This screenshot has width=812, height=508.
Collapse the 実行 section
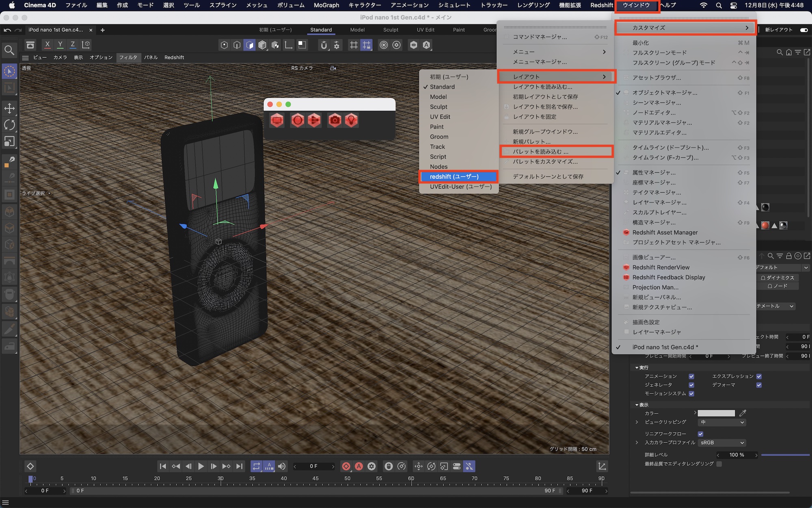coord(637,367)
